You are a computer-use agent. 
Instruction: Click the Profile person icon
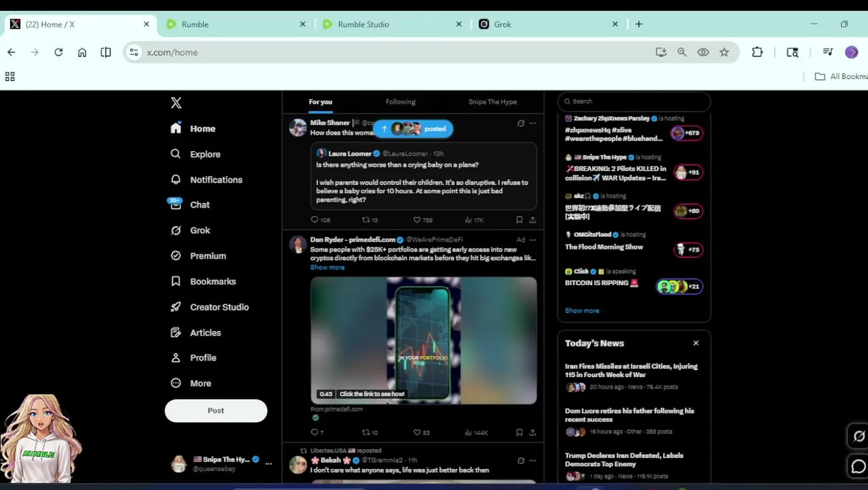(176, 358)
